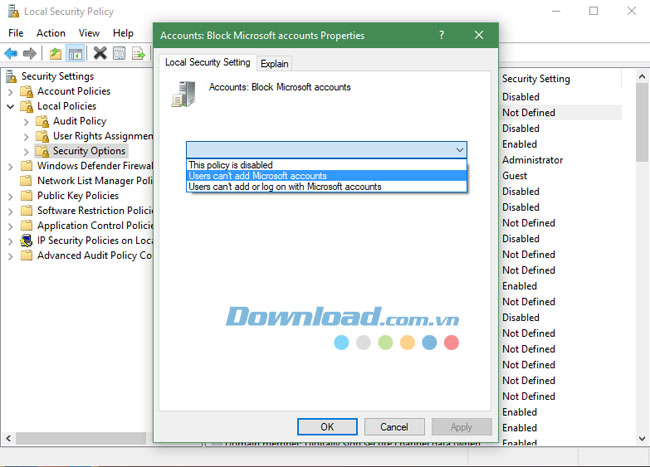Image resolution: width=650 pixels, height=467 pixels.
Task: Click the Audit Policy folder icon
Action: pyautogui.click(x=42, y=121)
